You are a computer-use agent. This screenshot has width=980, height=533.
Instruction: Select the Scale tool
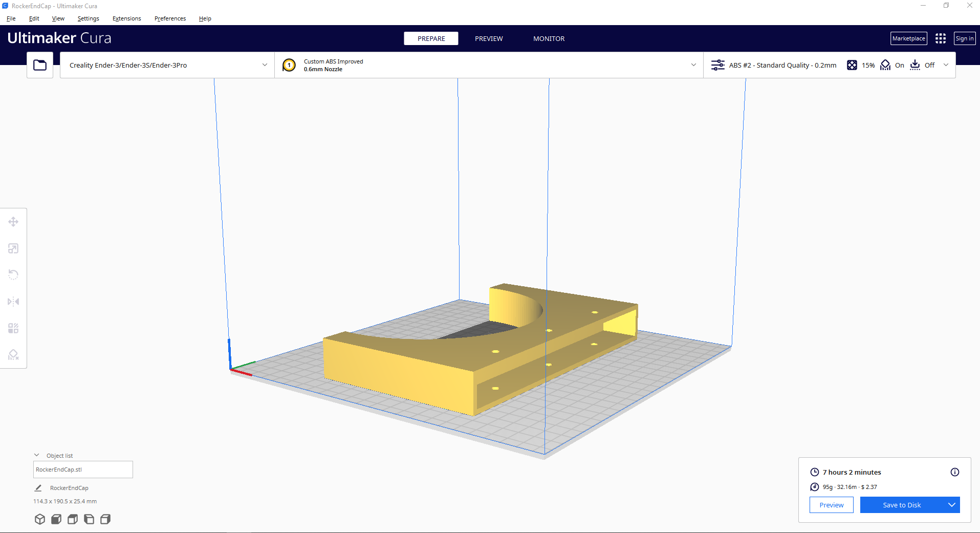pos(13,248)
